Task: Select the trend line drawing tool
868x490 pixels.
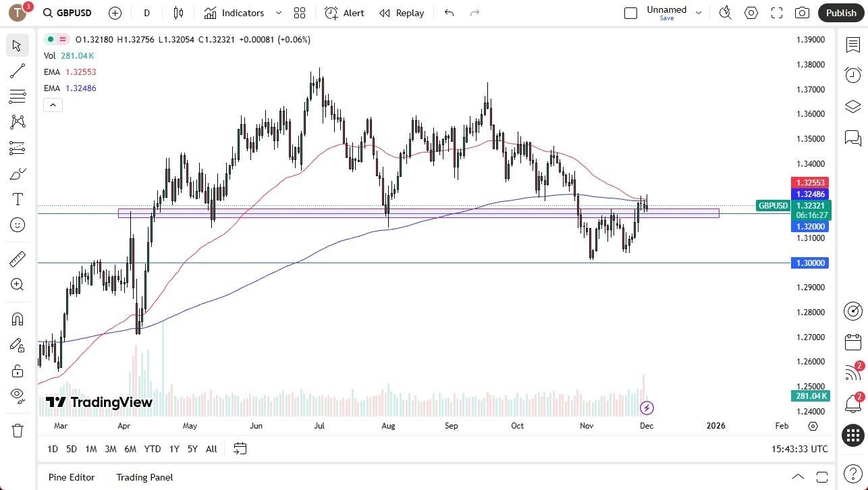Action: click(x=17, y=71)
